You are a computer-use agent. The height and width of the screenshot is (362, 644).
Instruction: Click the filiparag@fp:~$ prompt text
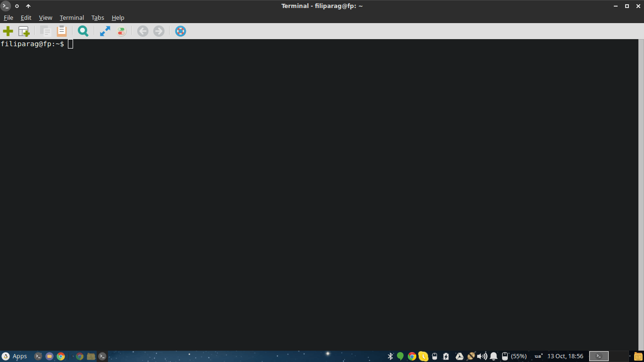pyautogui.click(x=33, y=44)
